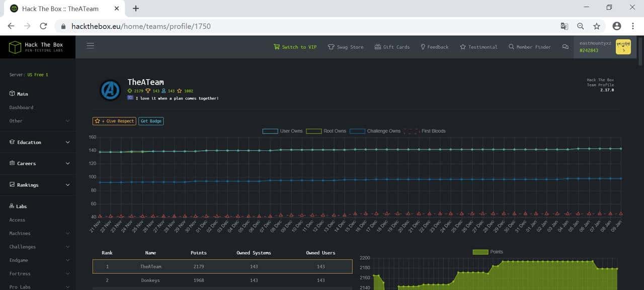644x290 pixels.
Task: Bookmark this page with star icon
Action: [x=597, y=26]
